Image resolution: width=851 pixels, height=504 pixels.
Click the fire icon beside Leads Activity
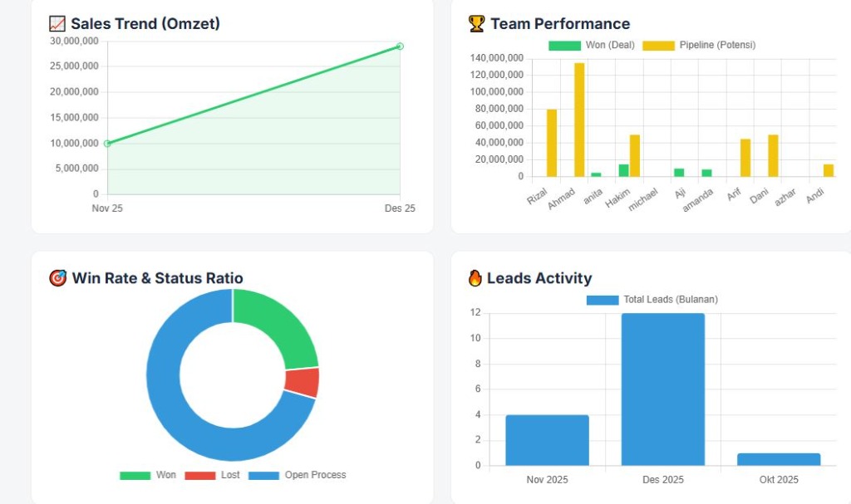(475, 278)
